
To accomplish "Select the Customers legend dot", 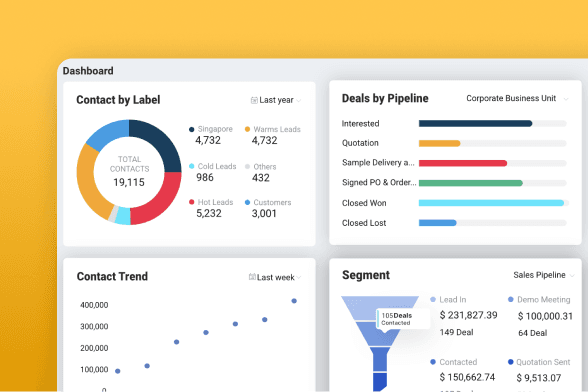I will (x=248, y=203).
